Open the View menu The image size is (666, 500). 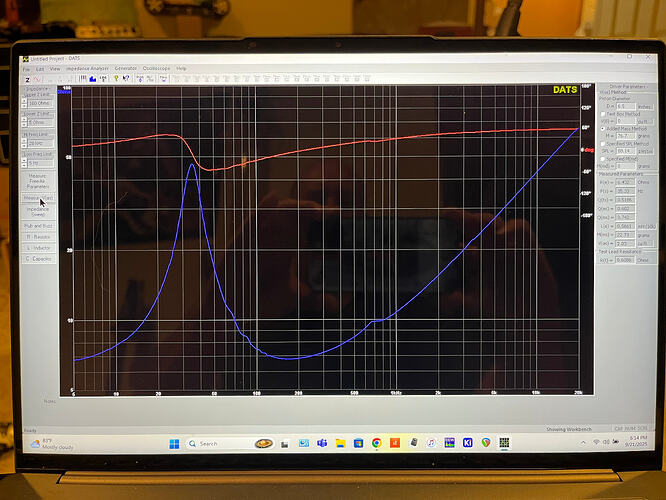[55, 69]
